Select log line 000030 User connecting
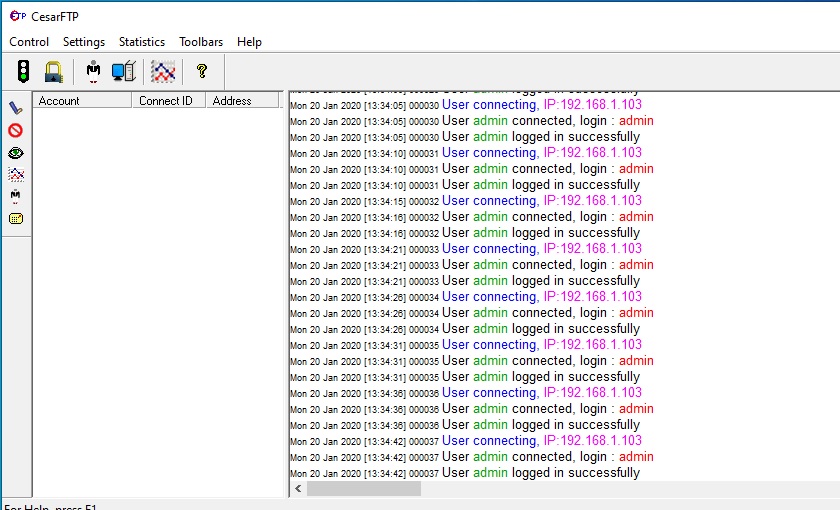Image resolution: width=840 pixels, height=510 pixels. [466, 105]
